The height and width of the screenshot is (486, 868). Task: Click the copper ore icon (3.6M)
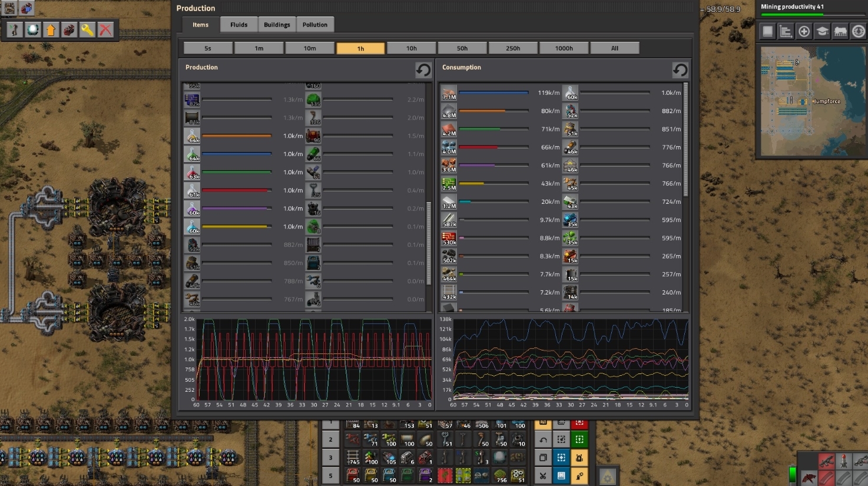click(449, 166)
